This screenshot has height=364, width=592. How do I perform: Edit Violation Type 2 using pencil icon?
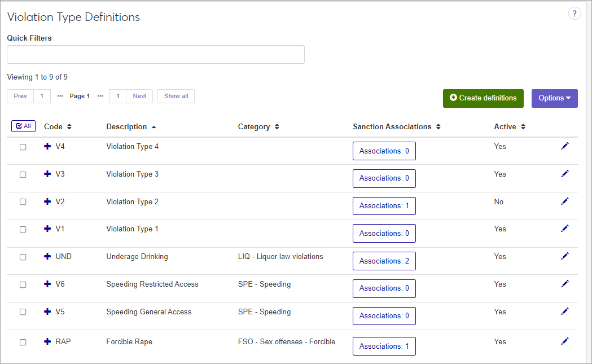(565, 201)
